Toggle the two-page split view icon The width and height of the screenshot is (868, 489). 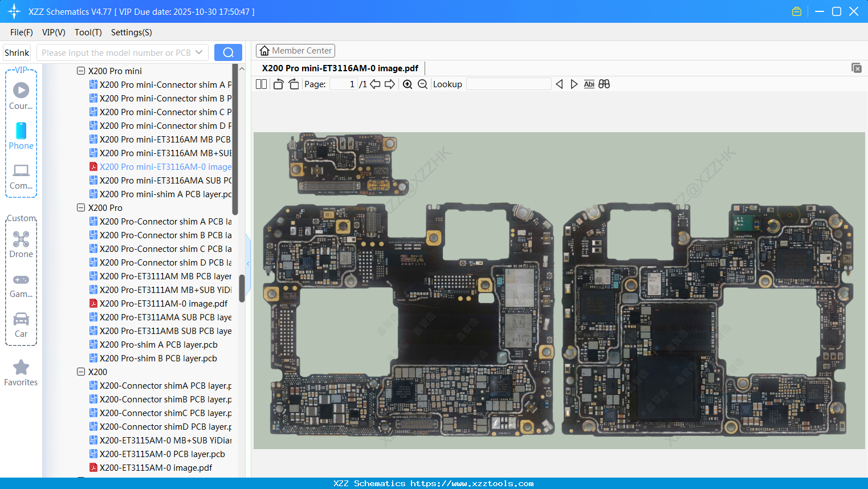[x=262, y=84]
